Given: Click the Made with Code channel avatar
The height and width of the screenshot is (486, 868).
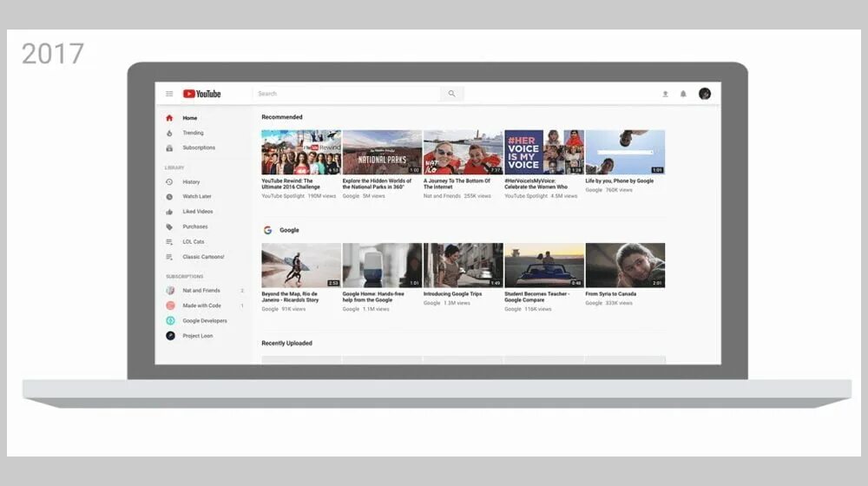Looking at the screenshot, I should pyautogui.click(x=170, y=305).
